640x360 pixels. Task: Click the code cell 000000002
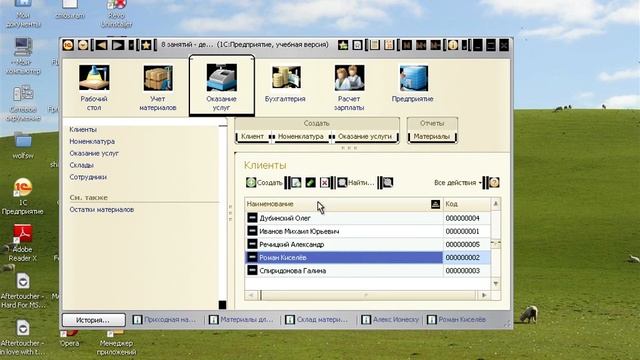[467, 257]
